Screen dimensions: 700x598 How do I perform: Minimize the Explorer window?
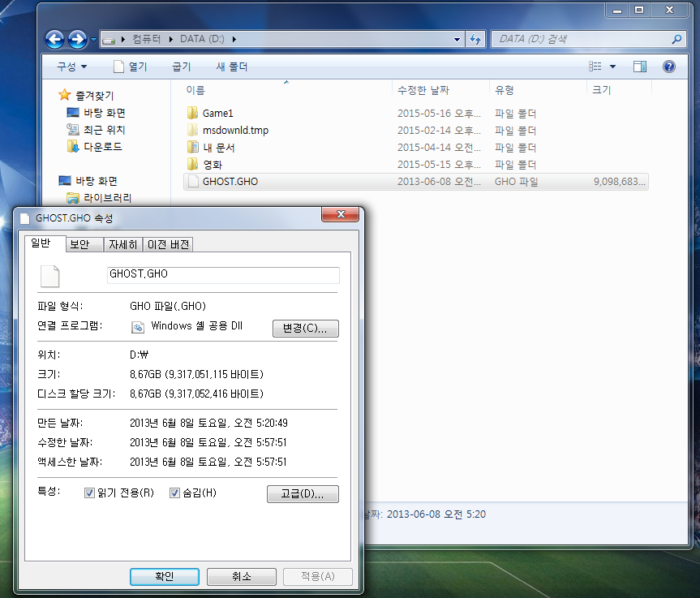coord(617,10)
